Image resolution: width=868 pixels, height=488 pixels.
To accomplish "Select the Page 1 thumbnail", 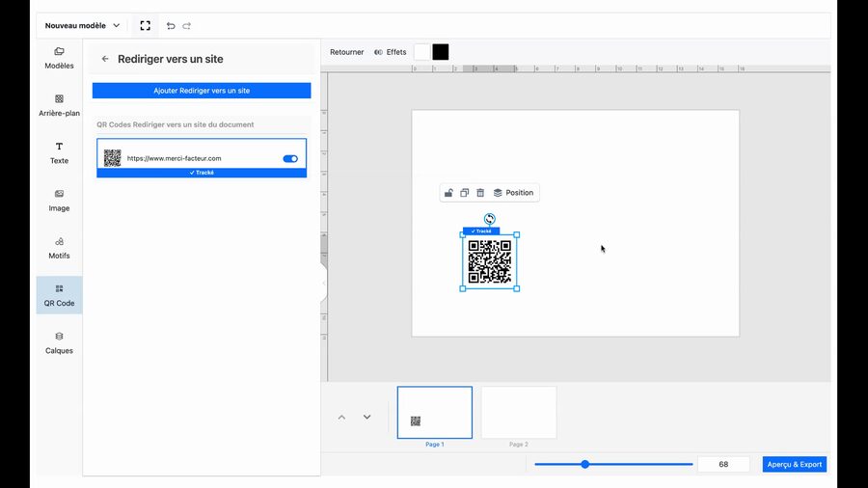I will click(435, 412).
